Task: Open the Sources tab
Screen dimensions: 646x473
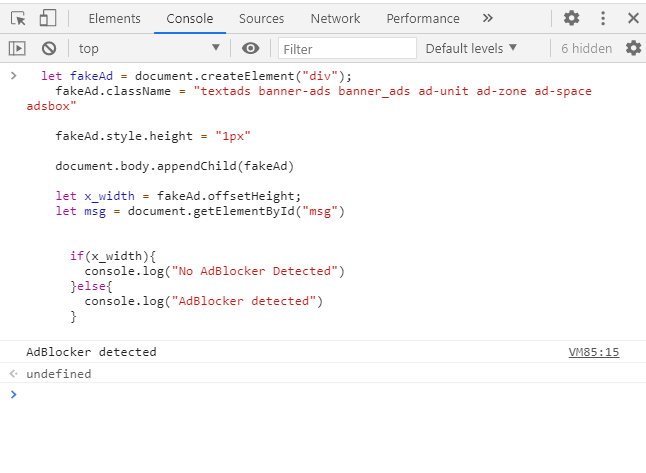Action: click(262, 19)
